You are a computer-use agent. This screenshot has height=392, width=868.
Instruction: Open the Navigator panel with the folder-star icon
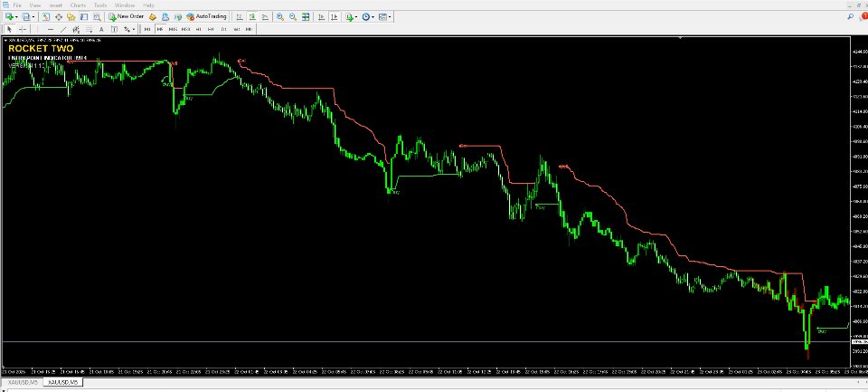pyautogui.click(x=71, y=16)
